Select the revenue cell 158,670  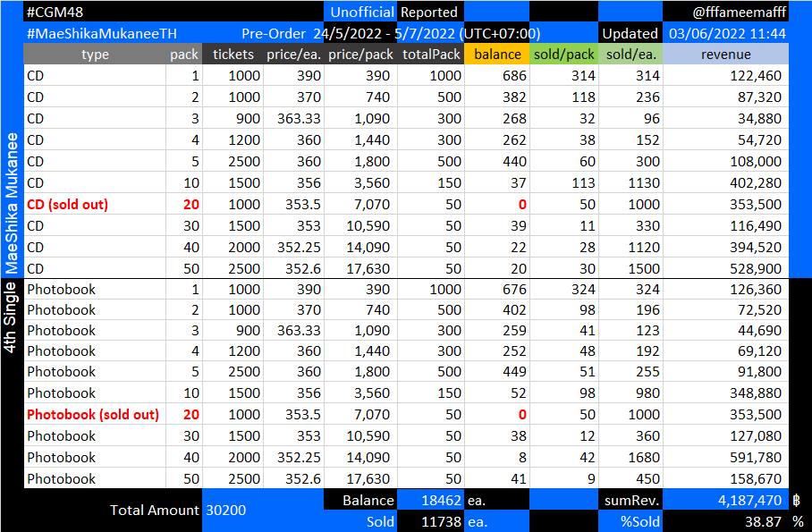(725, 478)
